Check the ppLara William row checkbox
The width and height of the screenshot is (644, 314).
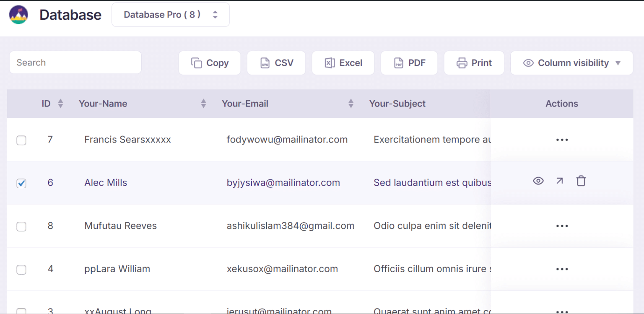(x=21, y=270)
